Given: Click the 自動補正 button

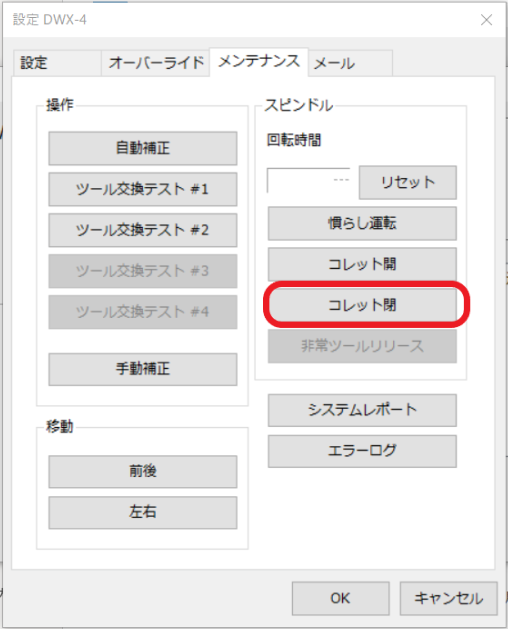Looking at the screenshot, I should (143, 148).
